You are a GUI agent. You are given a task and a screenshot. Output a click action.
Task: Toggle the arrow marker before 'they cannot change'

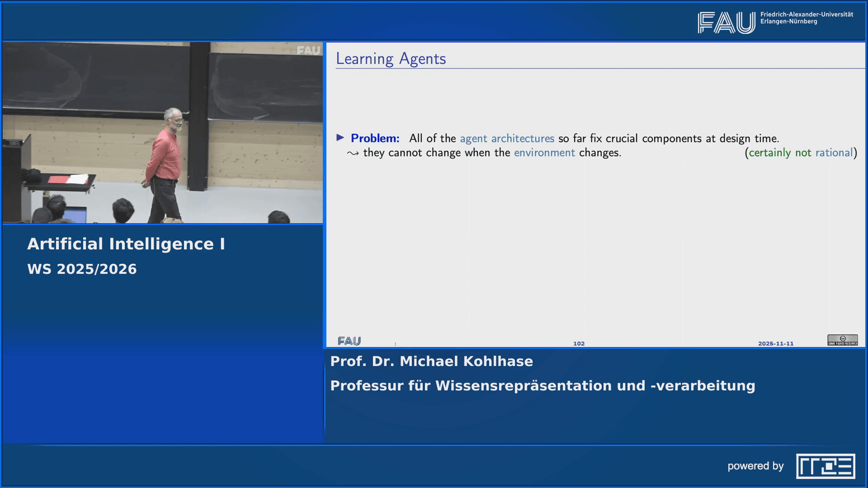coord(353,153)
